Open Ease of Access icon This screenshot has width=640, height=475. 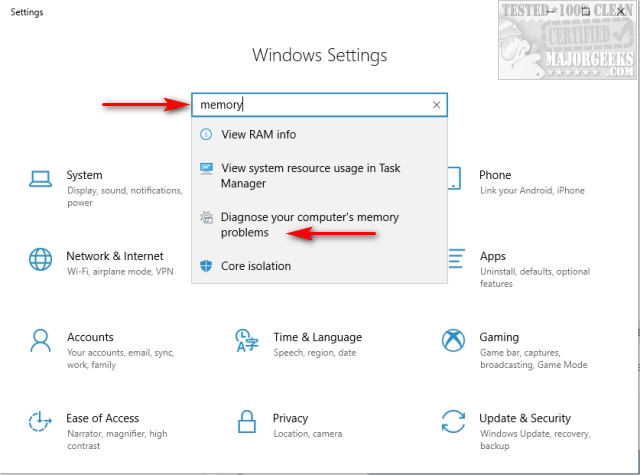point(41,422)
